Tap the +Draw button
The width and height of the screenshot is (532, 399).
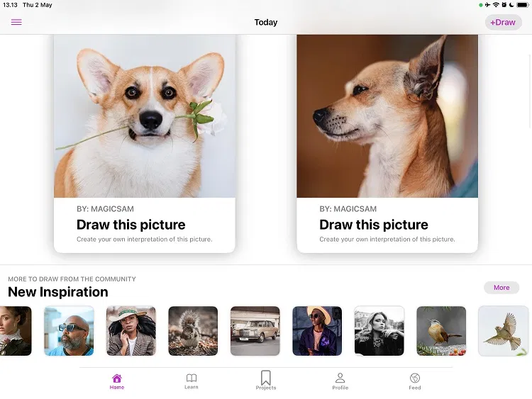pyautogui.click(x=503, y=22)
